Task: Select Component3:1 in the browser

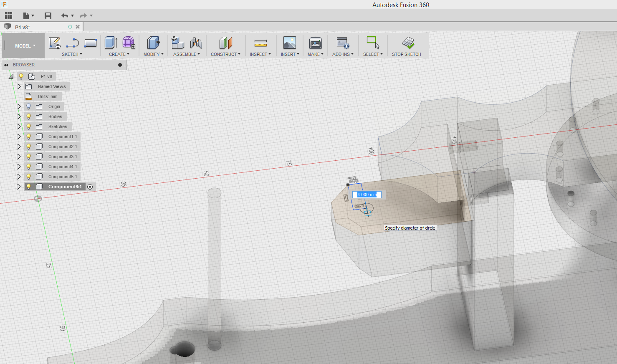Action: [63, 157]
